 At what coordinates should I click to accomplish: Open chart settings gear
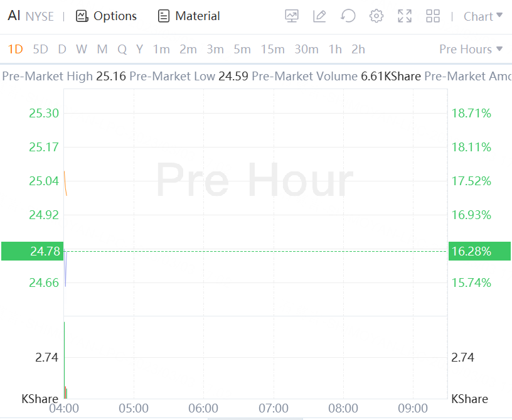(376, 16)
